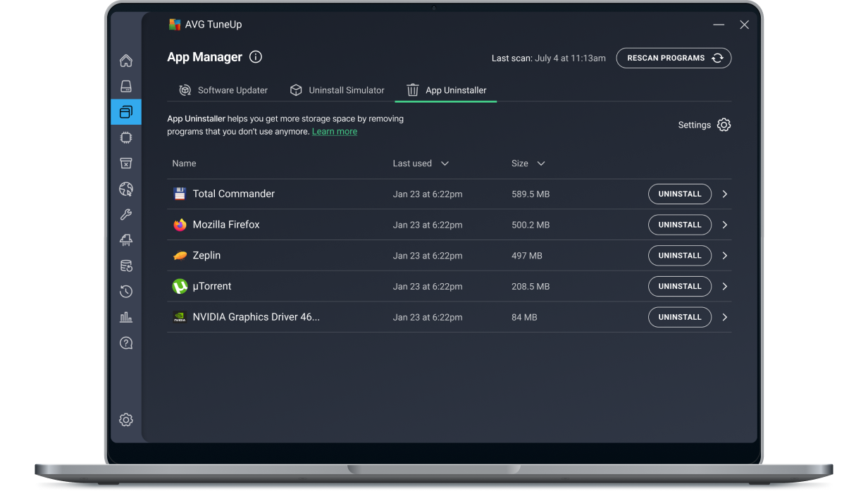
Task: Click the 500.2 MB size value
Action: [x=531, y=225]
